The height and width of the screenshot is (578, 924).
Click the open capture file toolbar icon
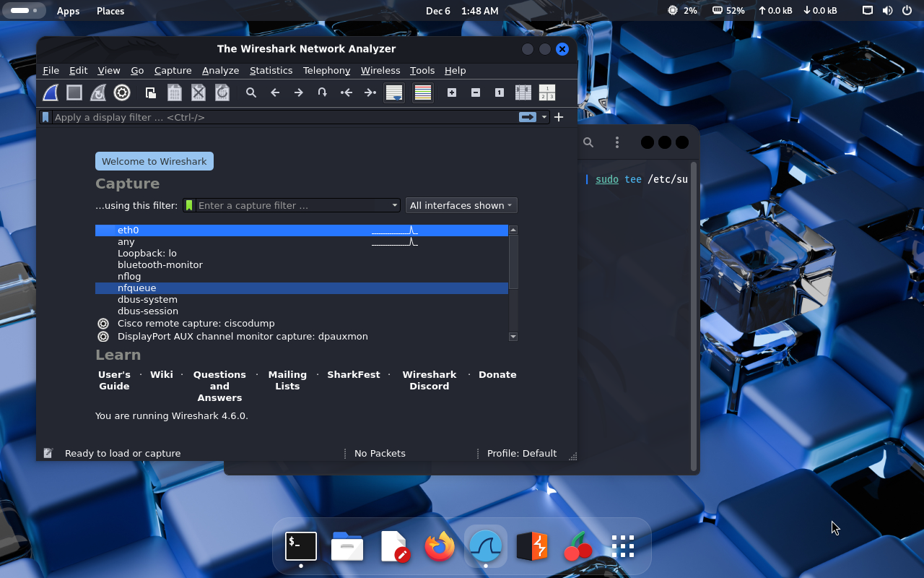pos(151,92)
